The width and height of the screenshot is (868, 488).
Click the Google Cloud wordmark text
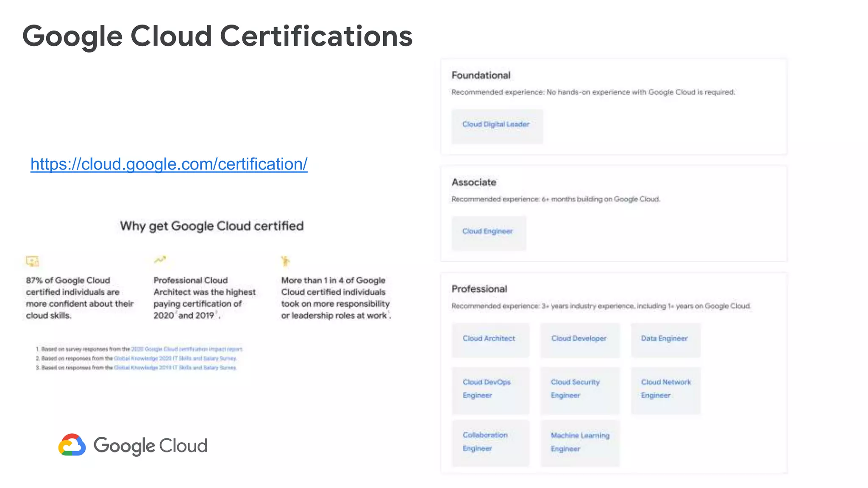[x=150, y=446]
